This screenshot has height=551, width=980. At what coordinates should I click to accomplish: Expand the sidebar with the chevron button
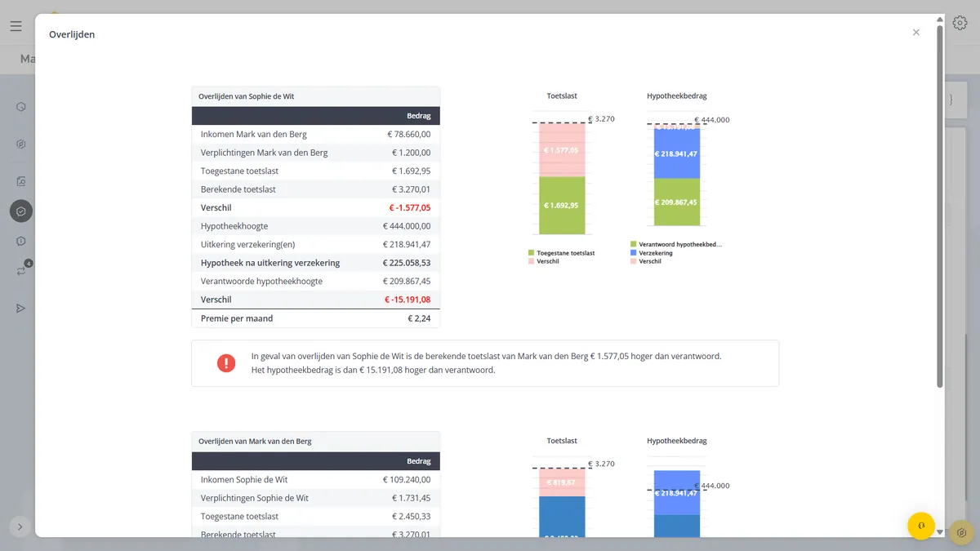(20, 527)
